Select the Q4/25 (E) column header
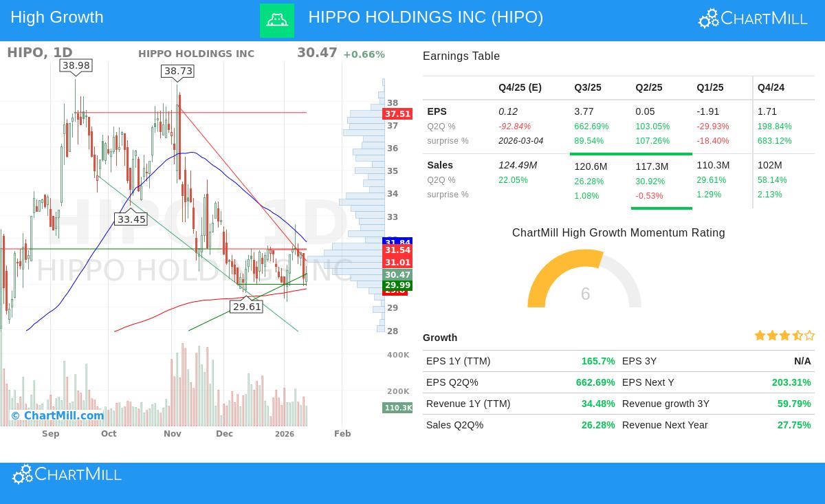 point(520,87)
